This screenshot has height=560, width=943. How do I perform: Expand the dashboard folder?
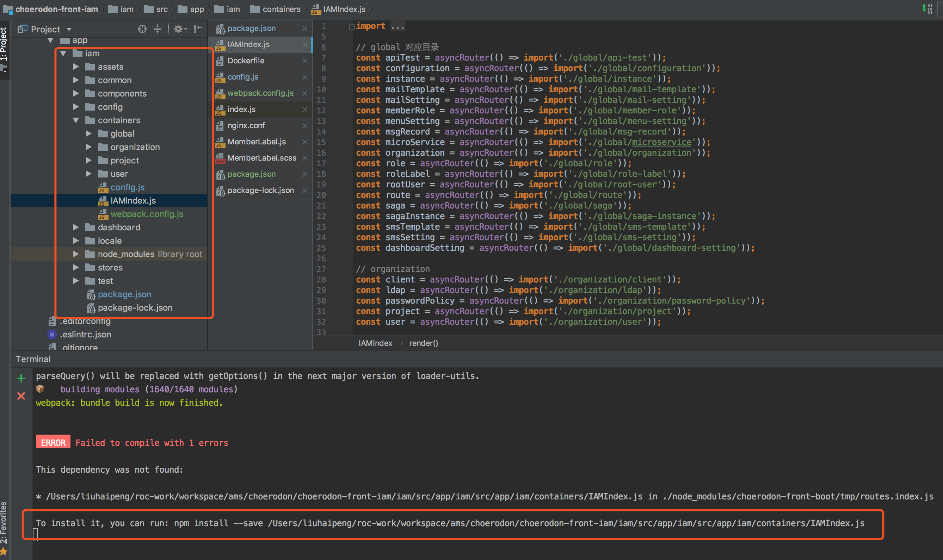click(x=75, y=227)
